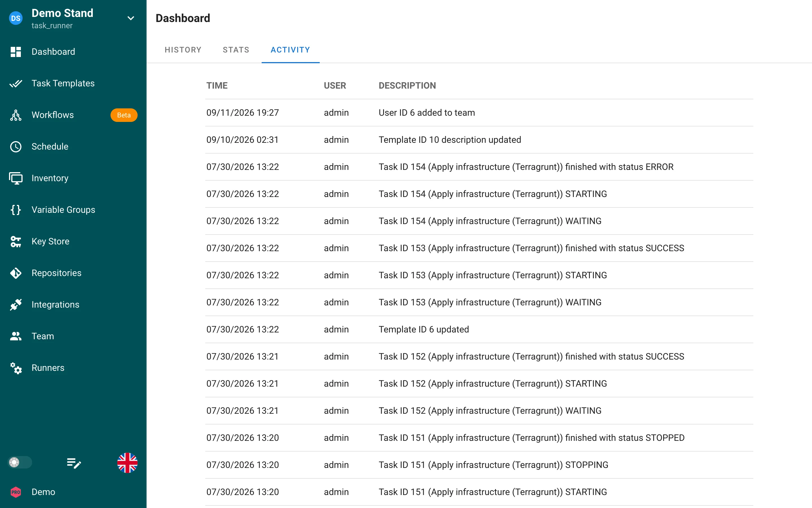Click the Runners gears icon

coord(16,368)
